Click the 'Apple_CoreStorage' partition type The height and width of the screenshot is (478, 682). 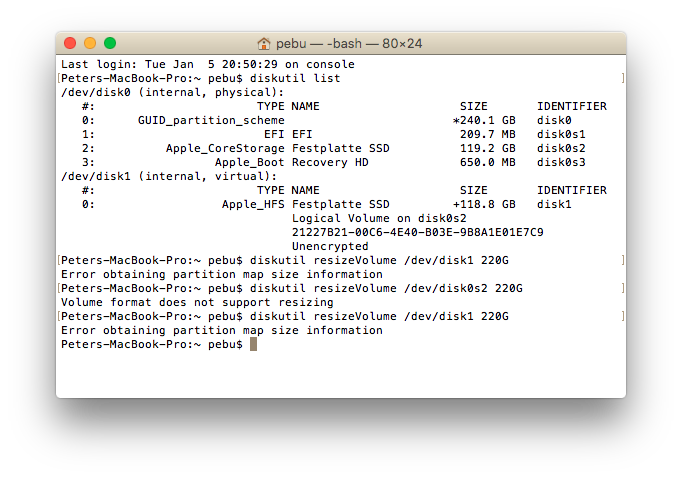(x=225, y=148)
